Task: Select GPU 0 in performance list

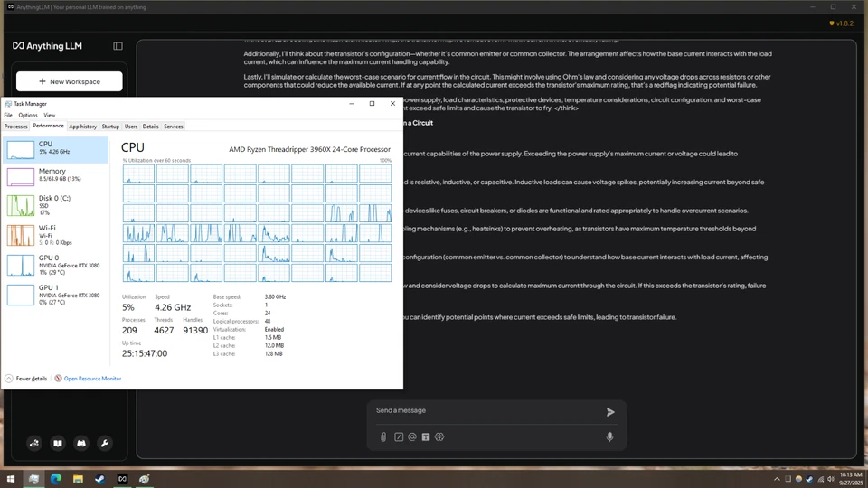Action: point(55,265)
